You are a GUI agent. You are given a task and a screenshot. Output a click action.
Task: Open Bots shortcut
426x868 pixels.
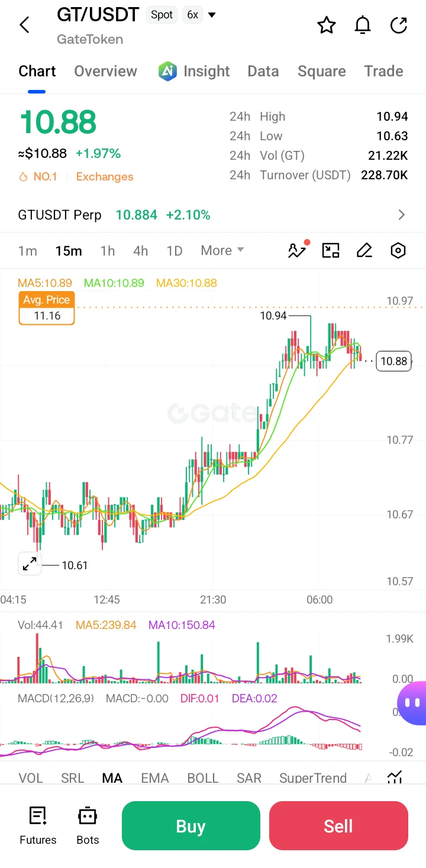point(88,825)
